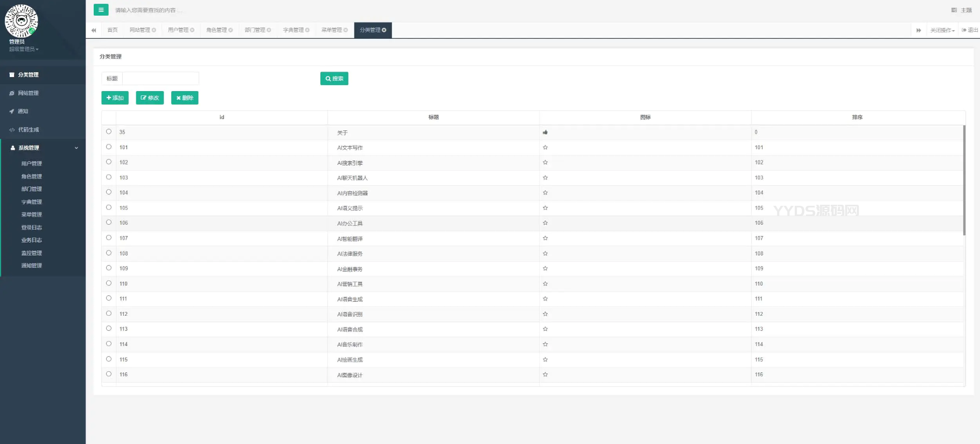The height and width of the screenshot is (444, 980).
Task: Open 代码生成 in the sidebar
Action: (29, 130)
